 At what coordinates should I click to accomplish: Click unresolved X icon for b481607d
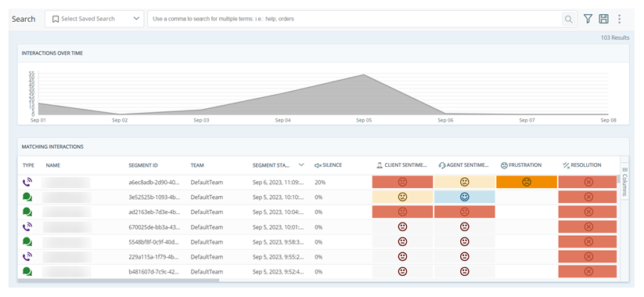tap(588, 271)
